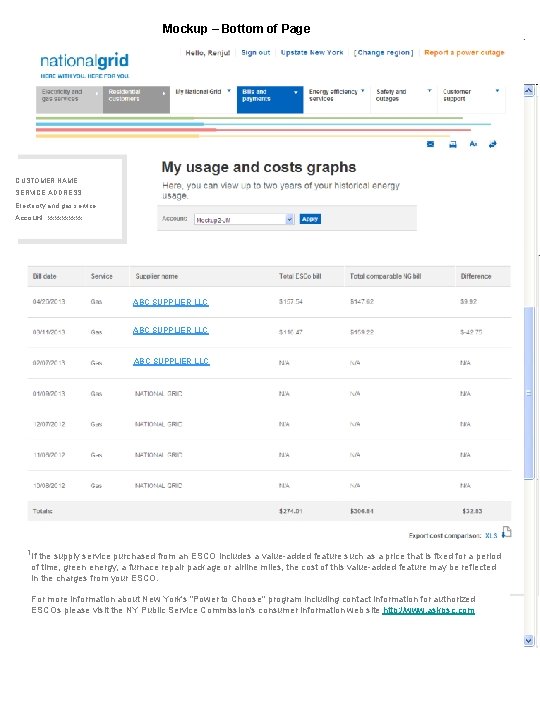Click the Total ESCo bill column header
Viewport: 540px width, 720px height.
[300, 276]
